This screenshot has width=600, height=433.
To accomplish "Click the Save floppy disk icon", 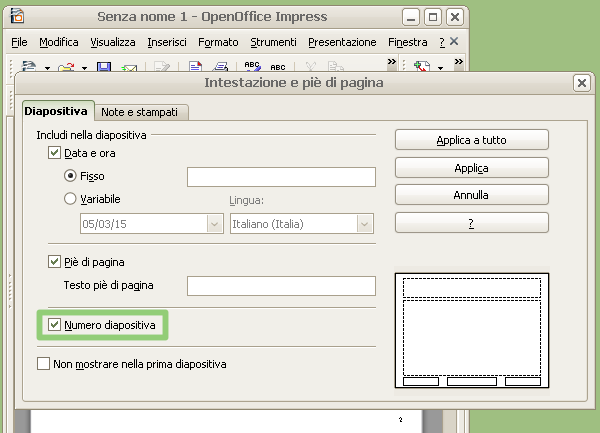I will click(104, 67).
